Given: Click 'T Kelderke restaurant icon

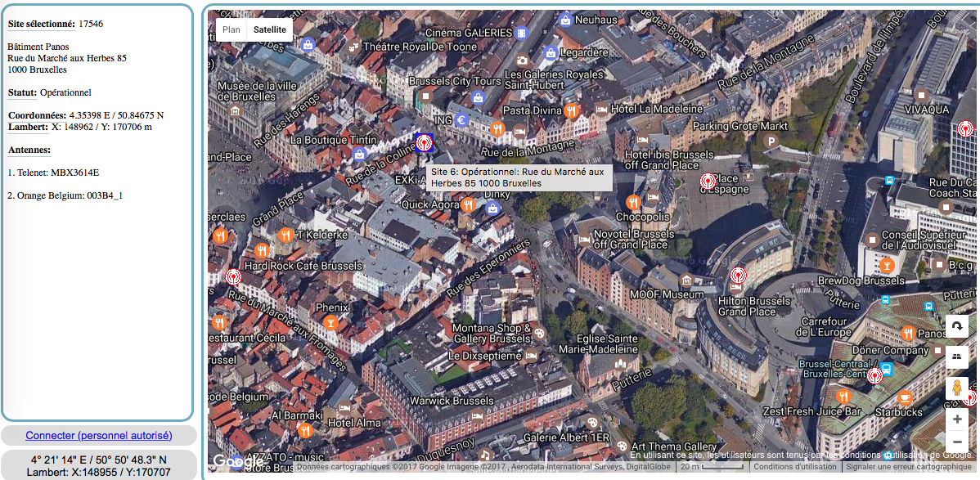Looking at the screenshot, I should [285, 235].
